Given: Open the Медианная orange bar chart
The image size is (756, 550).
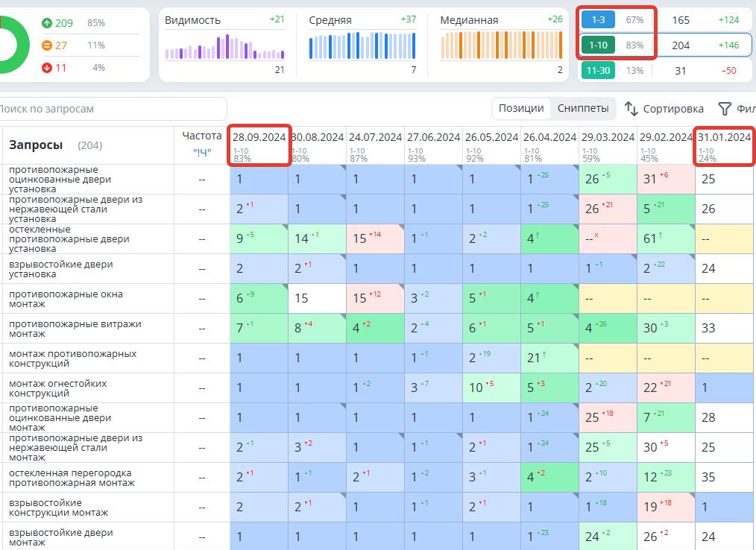Looking at the screenshot, I should pyautogui.click(x=501, y=47).
